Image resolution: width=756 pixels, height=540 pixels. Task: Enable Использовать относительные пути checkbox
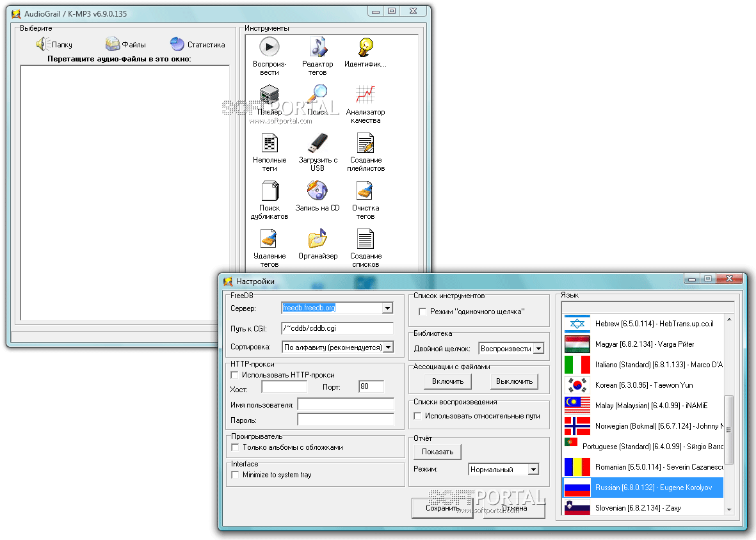pos(418,416)
